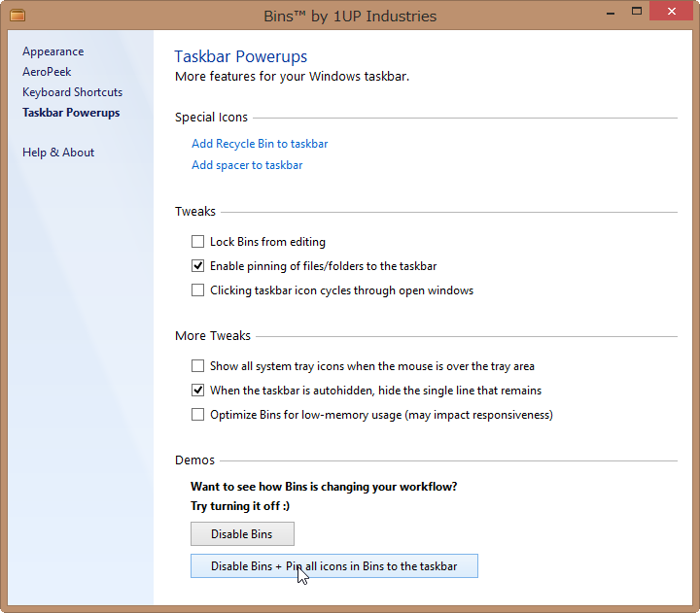Click the Disable Bins button
The width and height of the screenshot is (700, 613).
pyautogui.click(x=242, y=534)
